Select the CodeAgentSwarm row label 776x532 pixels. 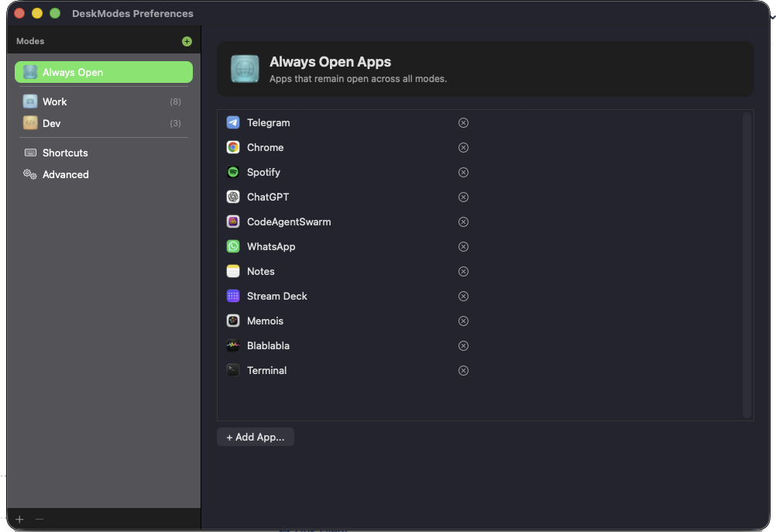(x=289, y=221)
